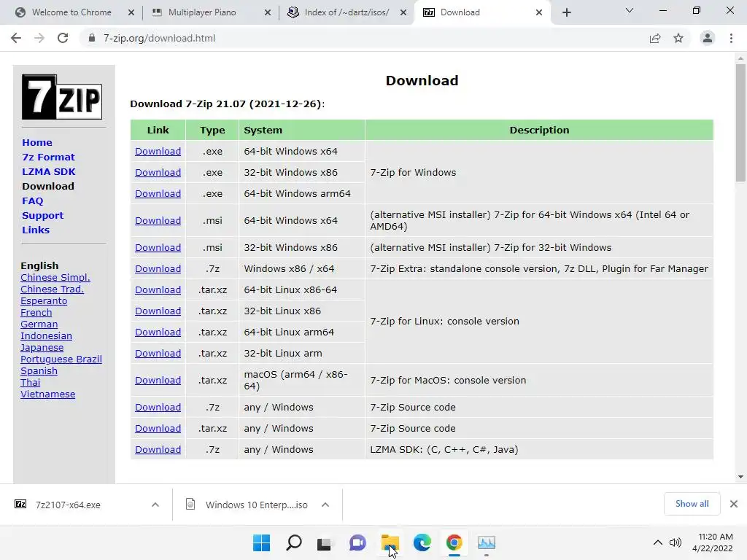This screenshot has width=747, height=560.
Task: Open Chat app on taskbar
Action: click(x=357, y=542)
